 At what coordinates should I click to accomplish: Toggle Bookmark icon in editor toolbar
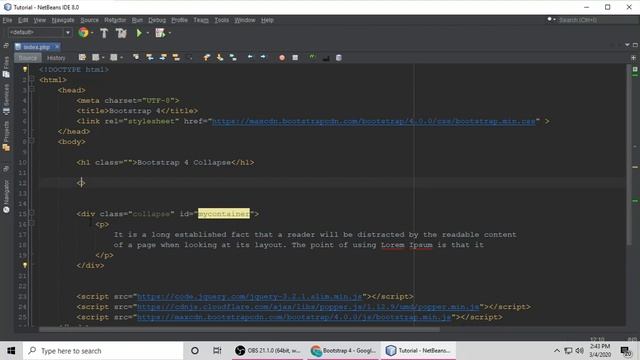[x=233, y=58]
